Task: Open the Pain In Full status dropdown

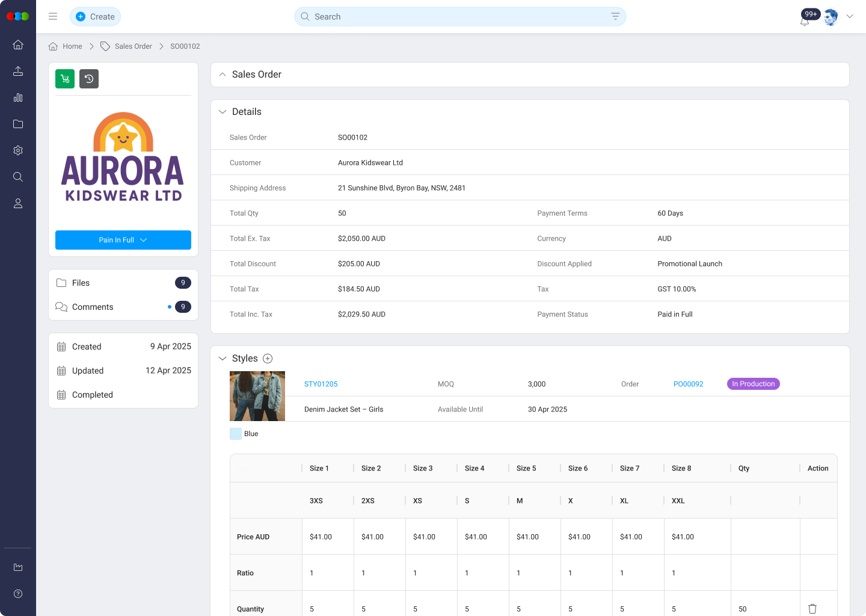Action: (123, 239)
